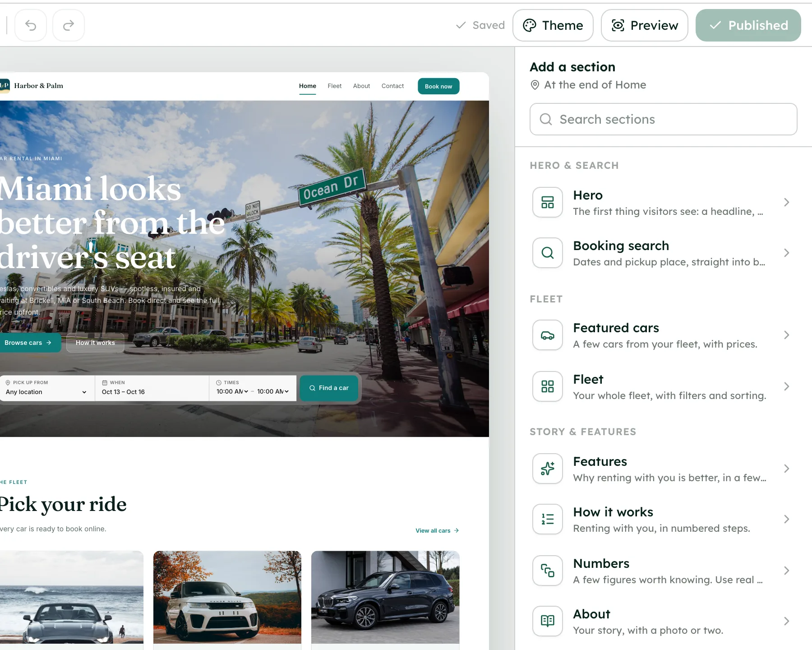
Task: Click the Numbers section icon
Action: 548,571
